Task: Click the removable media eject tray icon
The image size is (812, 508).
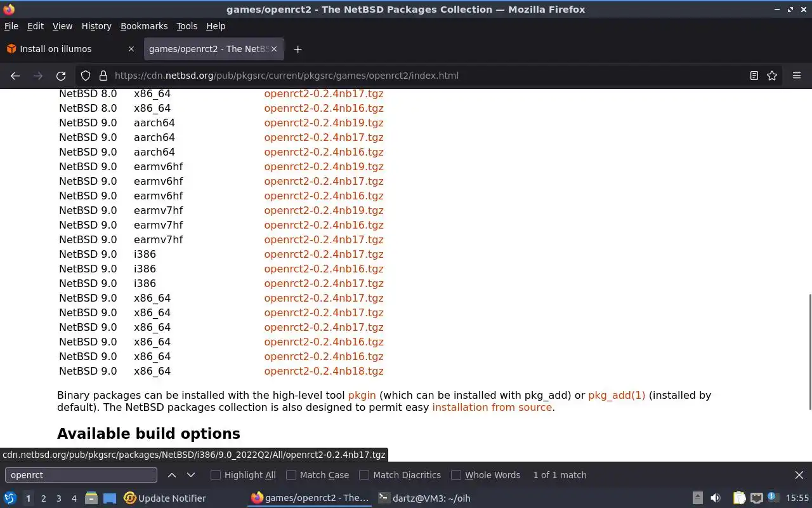Action: [x=698, y=498]
